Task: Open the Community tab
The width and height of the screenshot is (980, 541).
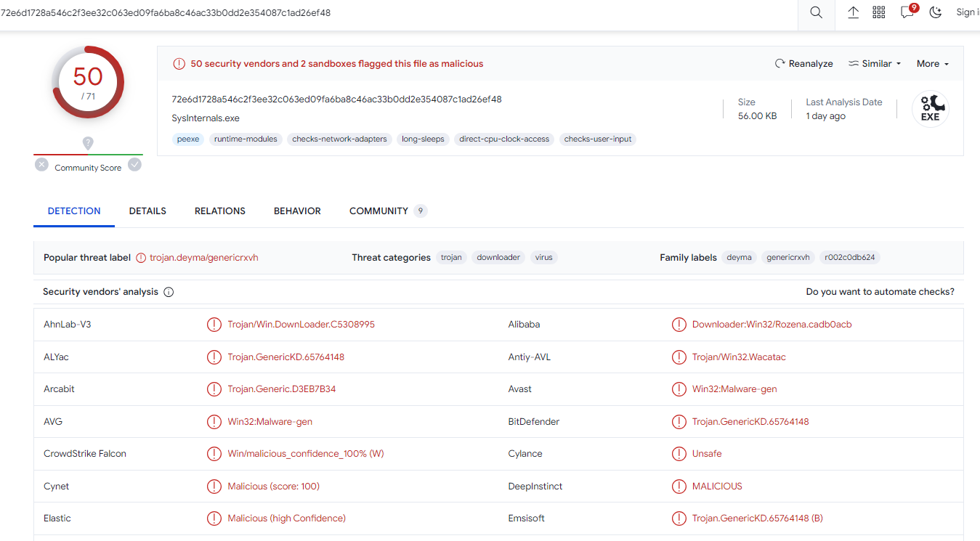Action: (x=378, y=211)
